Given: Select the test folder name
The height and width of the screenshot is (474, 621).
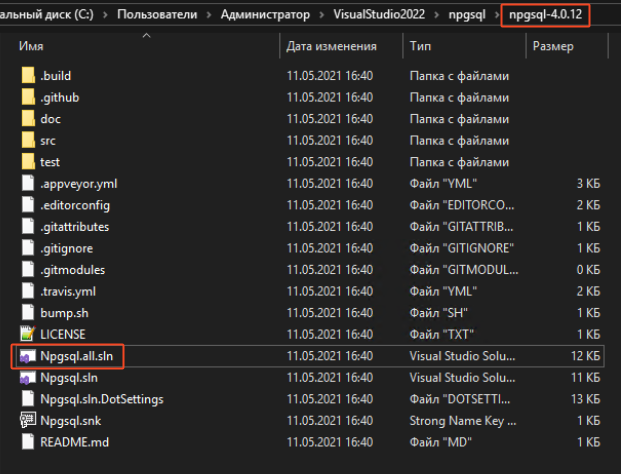Looking at the screenshot, I should click(x=50, y=162).
